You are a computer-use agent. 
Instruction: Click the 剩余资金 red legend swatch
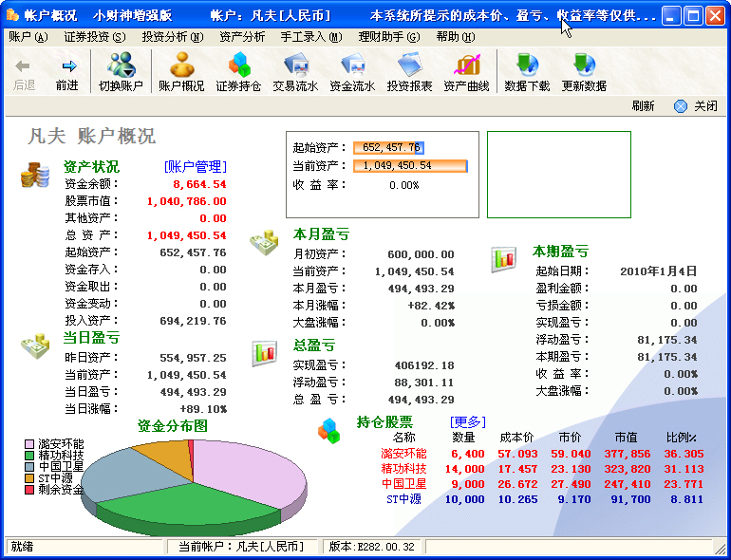pos(29,490)
